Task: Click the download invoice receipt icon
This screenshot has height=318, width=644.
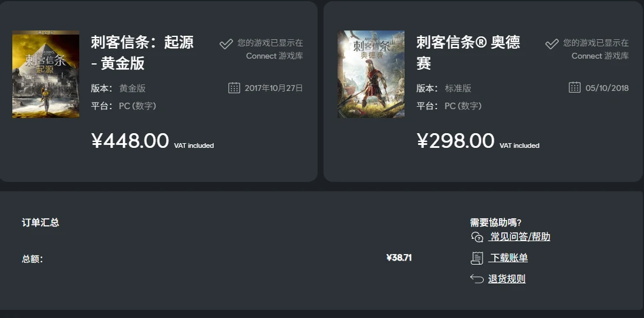Action: coord(477,258)
